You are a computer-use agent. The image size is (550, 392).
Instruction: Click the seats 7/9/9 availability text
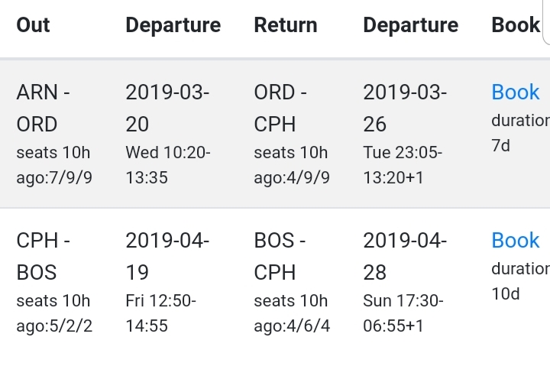[53, 165]
